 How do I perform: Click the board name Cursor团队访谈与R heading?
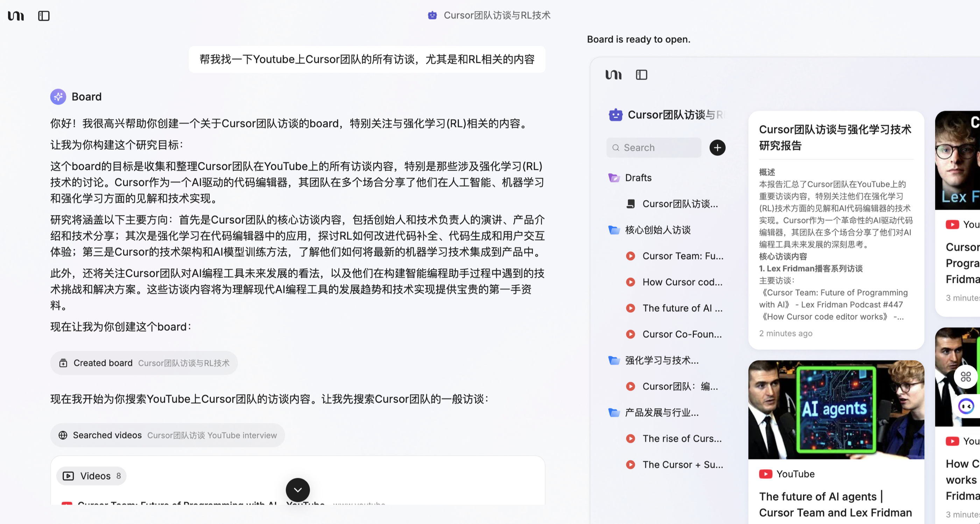[x=676, y=114]
